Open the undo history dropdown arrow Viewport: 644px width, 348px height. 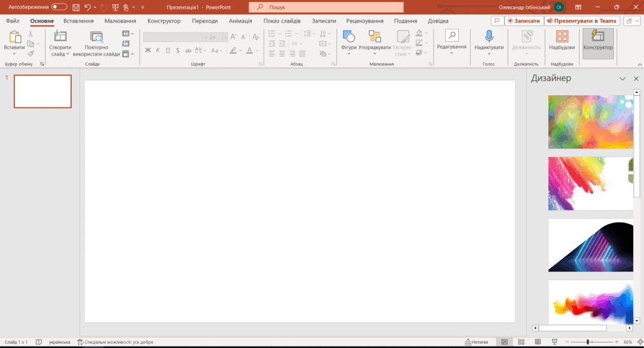click(95, 7)
